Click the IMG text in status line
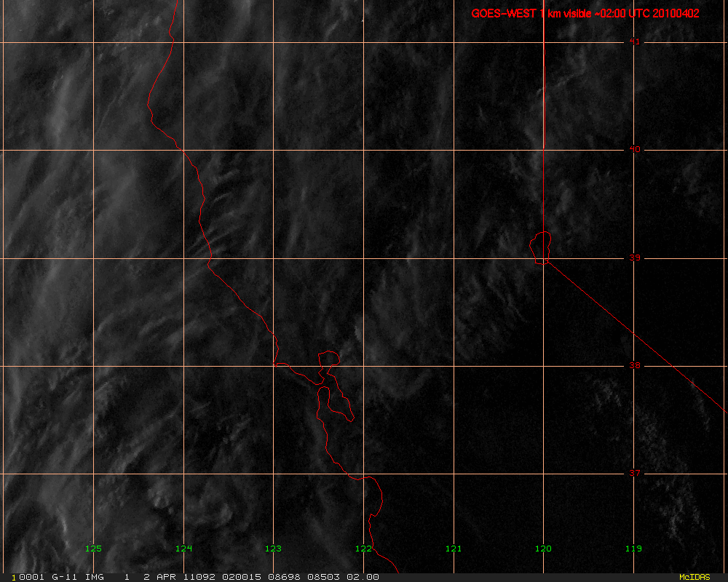 tap(95, 577)
